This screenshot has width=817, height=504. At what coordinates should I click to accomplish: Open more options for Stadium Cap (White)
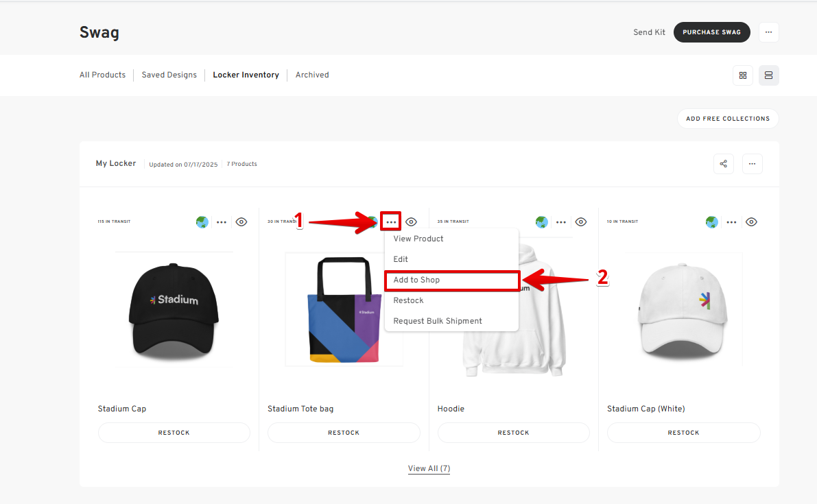731,221
